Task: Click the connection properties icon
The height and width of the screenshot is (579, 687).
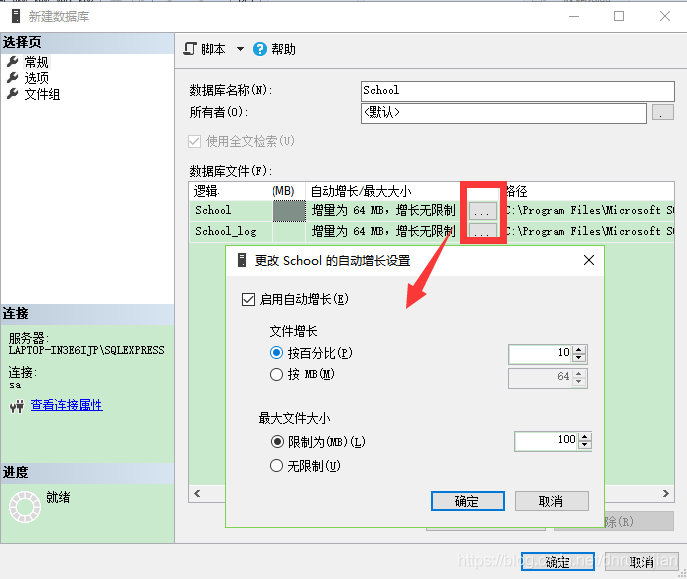Action: point(16,406)
